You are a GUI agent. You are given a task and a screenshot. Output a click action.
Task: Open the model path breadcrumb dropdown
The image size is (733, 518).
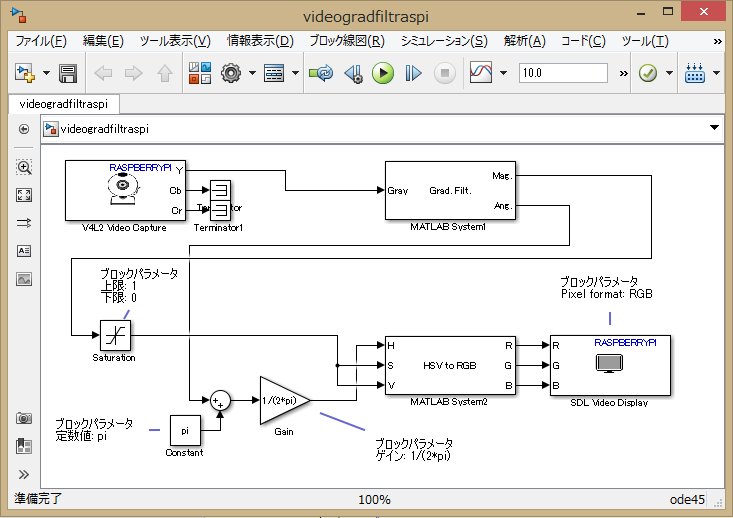714,128
